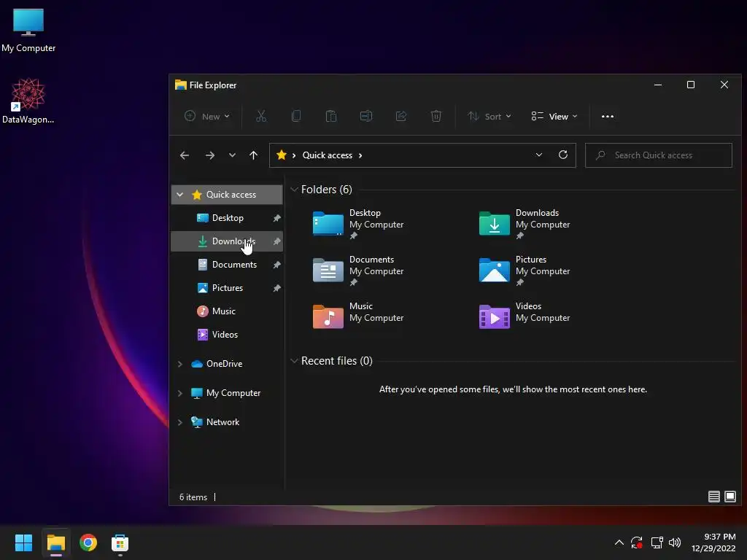This screenshot has width=747, height=560.
Task: Click breadcrumb chevron after Quick access
Action: tap(360, 155)
